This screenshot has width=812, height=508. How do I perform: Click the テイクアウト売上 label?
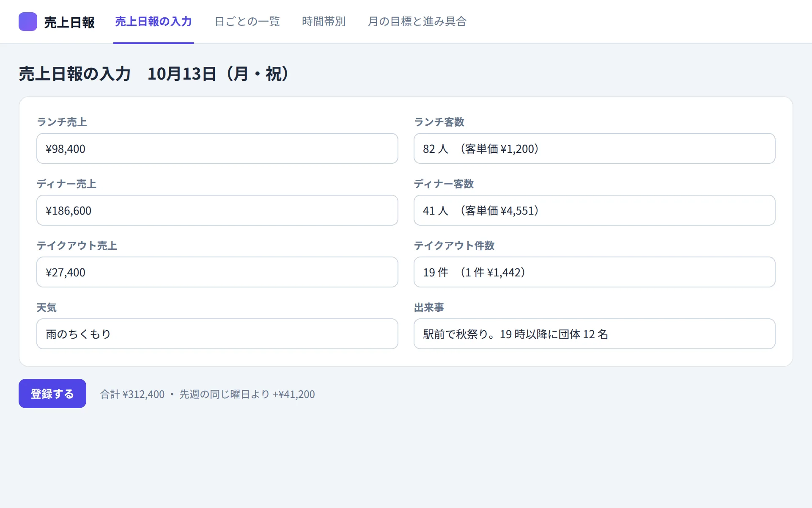[77, 246]
